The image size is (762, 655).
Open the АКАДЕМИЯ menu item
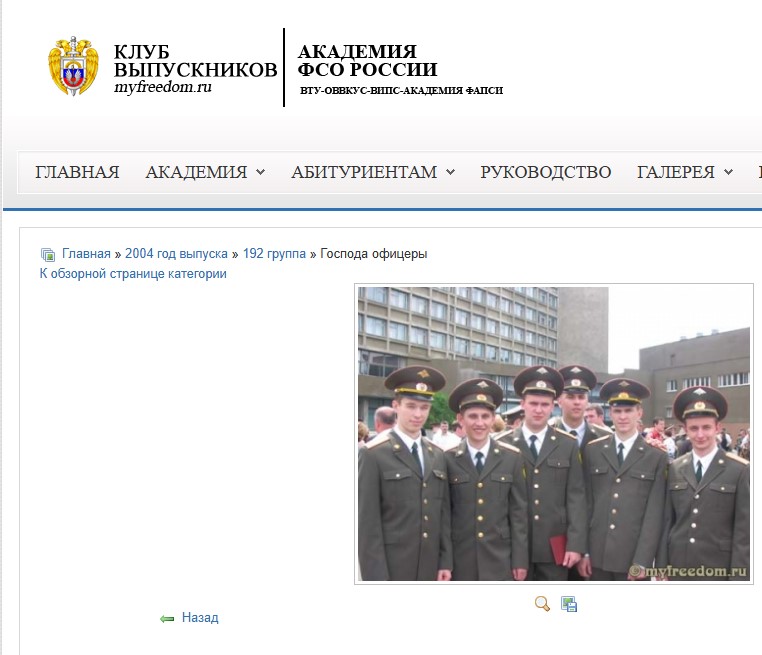(196, 172)
